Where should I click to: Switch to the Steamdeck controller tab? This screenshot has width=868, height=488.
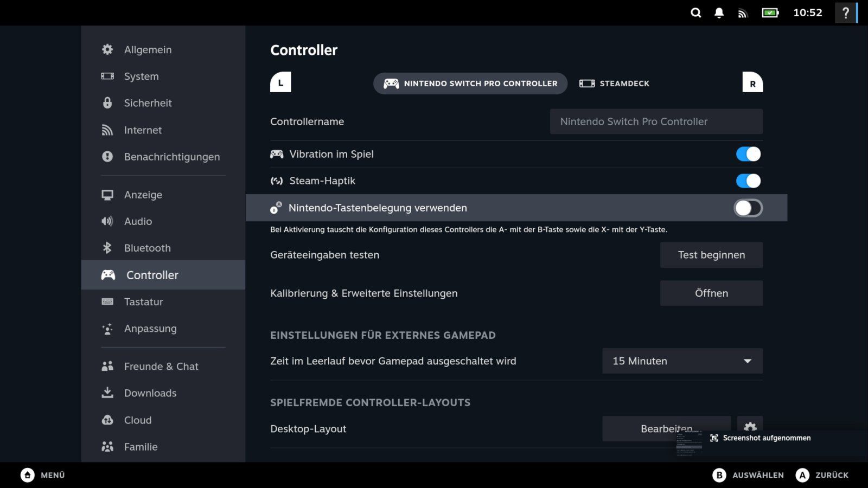[614, 84]
